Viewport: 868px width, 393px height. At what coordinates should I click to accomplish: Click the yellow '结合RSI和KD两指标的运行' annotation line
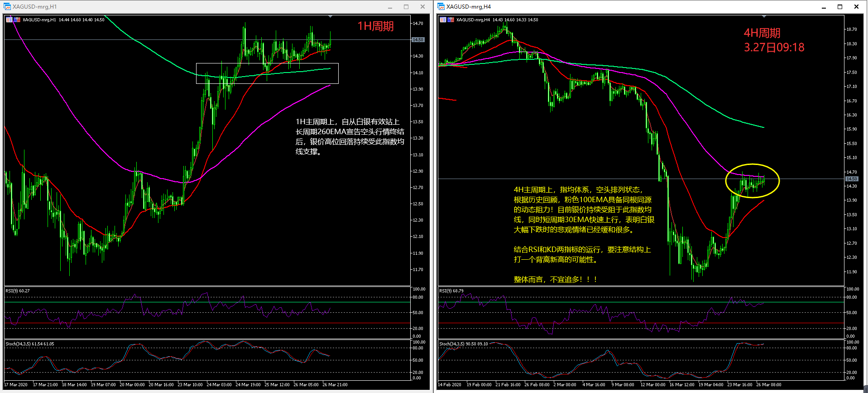pyautogui.click(x=582, y=250)
